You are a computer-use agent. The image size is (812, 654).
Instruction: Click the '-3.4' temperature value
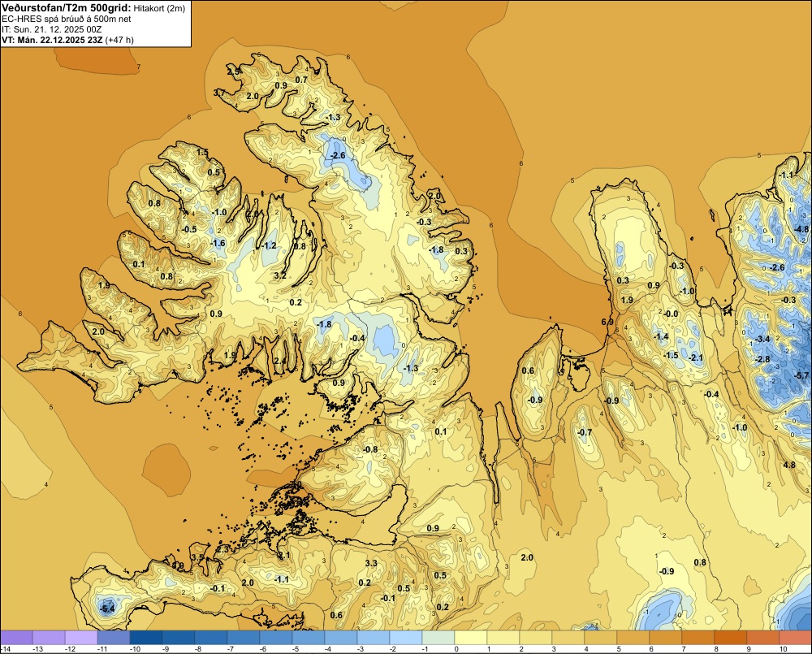tap(762, 339)
